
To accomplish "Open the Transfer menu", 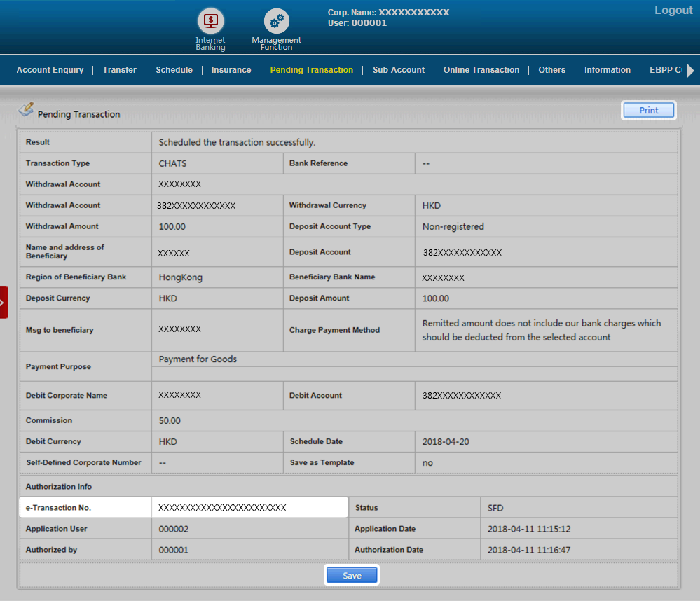I will pos(119,70).
